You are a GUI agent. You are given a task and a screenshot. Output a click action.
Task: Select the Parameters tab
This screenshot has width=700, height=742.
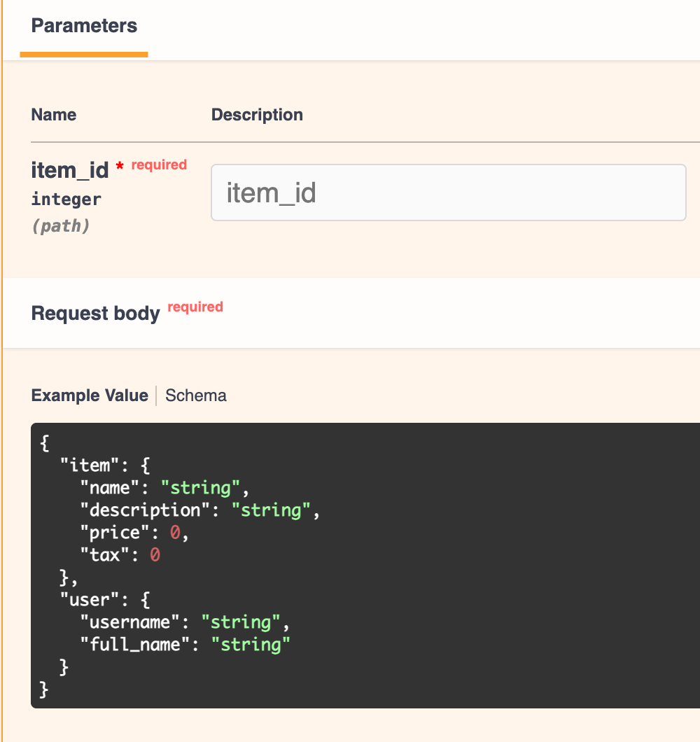[84, 27]
